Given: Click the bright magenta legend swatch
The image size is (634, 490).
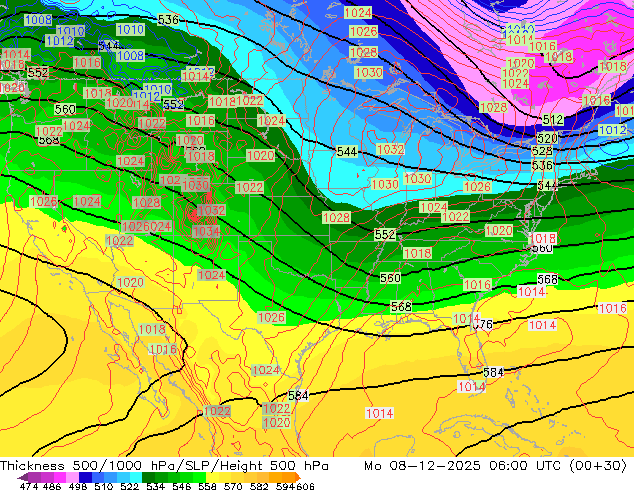Looking at the screenshot, I should pos(60,477).
